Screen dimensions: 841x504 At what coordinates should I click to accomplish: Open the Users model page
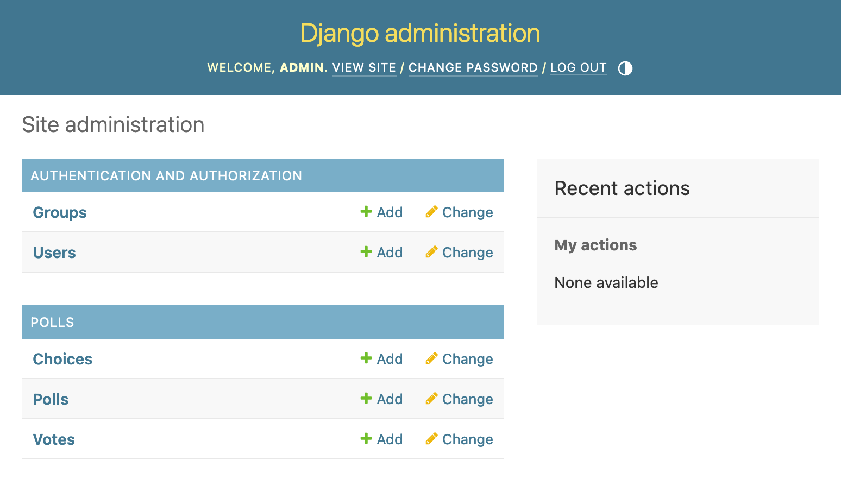point(54,252)
